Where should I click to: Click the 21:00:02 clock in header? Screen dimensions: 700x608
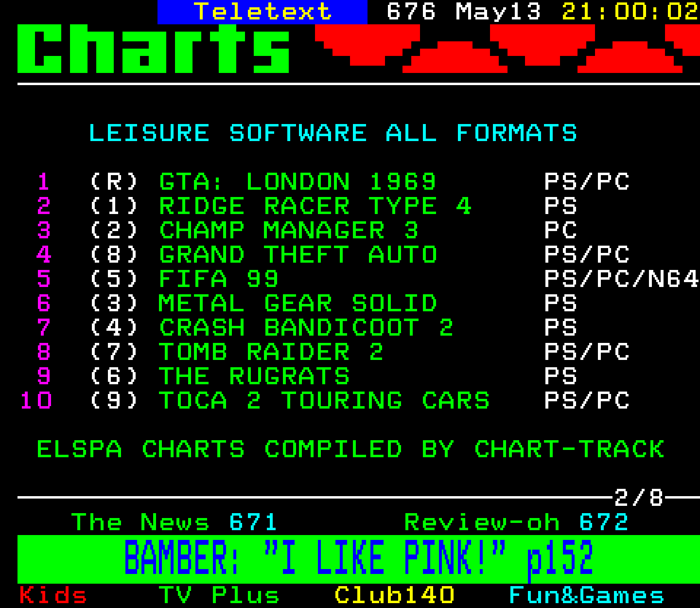tap(630, 11)
